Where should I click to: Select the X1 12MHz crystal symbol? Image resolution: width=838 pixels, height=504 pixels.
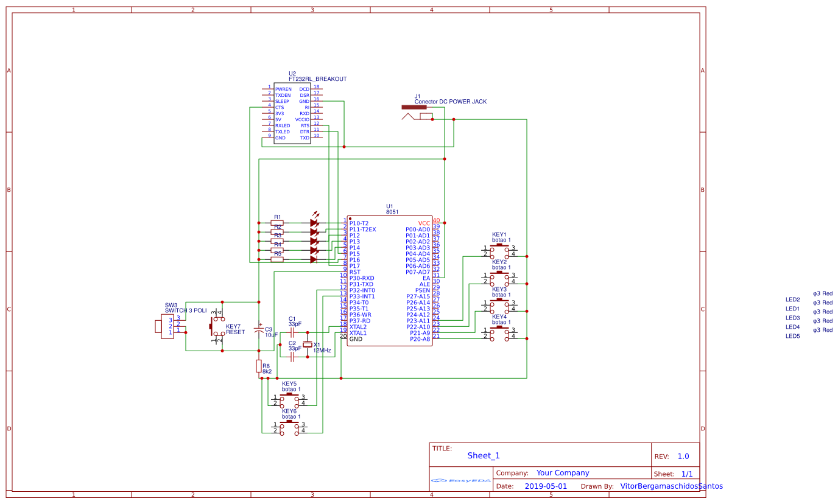tap(308, 345)
